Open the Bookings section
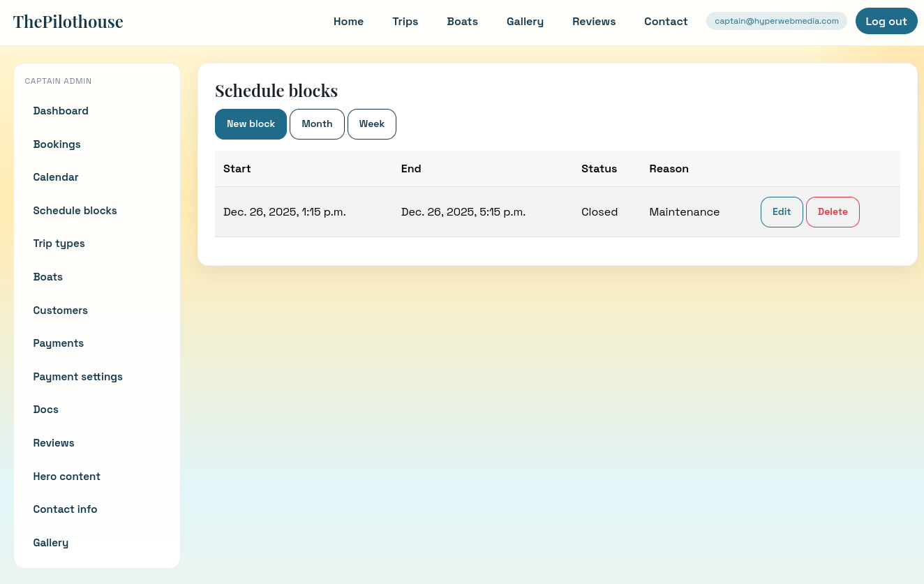 [57, 144]
